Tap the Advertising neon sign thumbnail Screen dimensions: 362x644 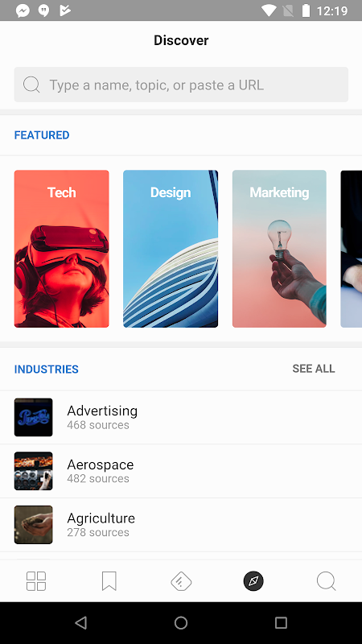33,417
